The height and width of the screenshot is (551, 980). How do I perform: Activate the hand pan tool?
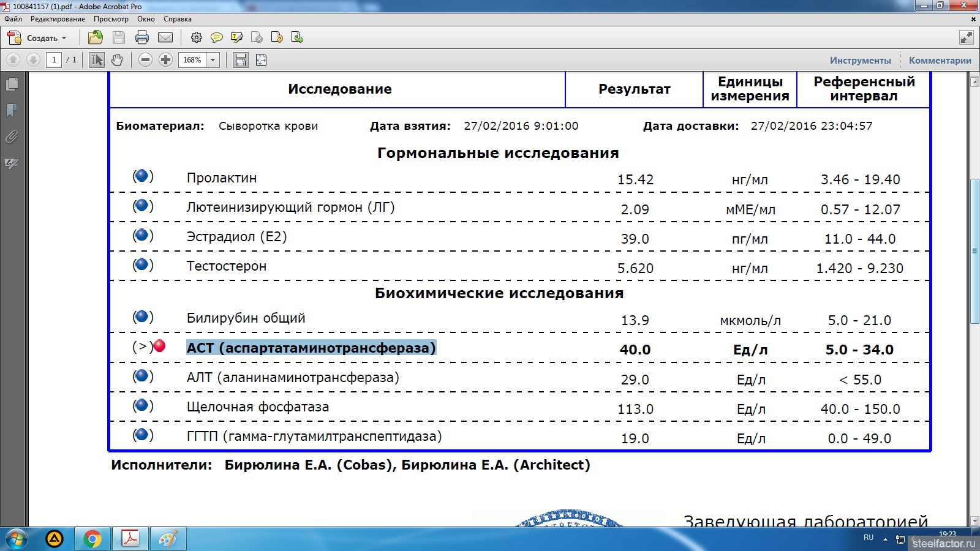[117, 60]
